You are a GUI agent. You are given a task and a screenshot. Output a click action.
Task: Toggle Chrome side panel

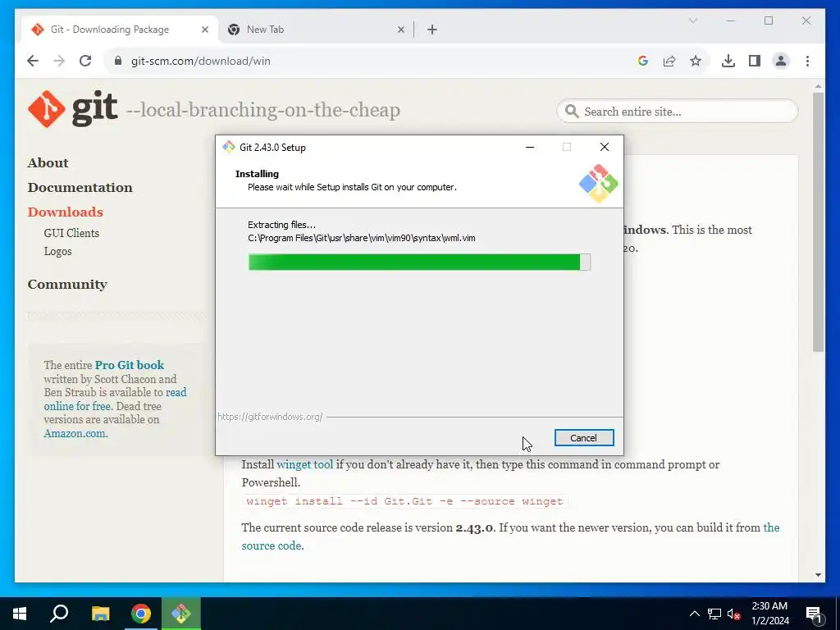755,61
